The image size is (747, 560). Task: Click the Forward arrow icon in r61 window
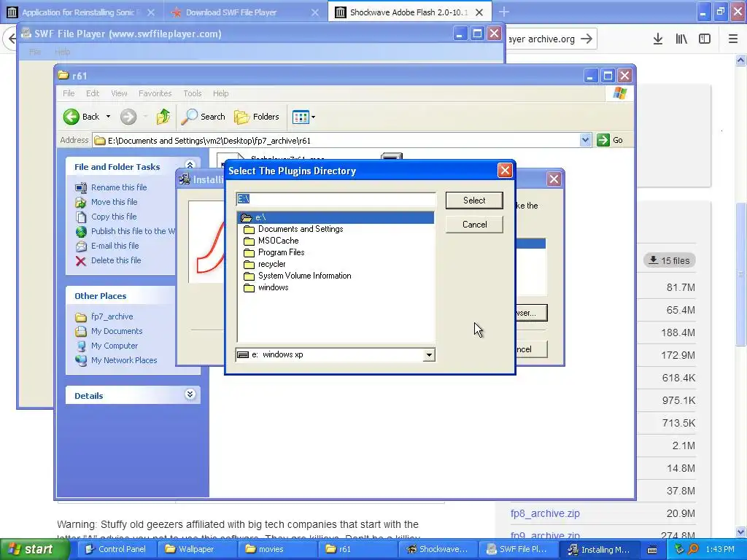(x=128, y=117)
